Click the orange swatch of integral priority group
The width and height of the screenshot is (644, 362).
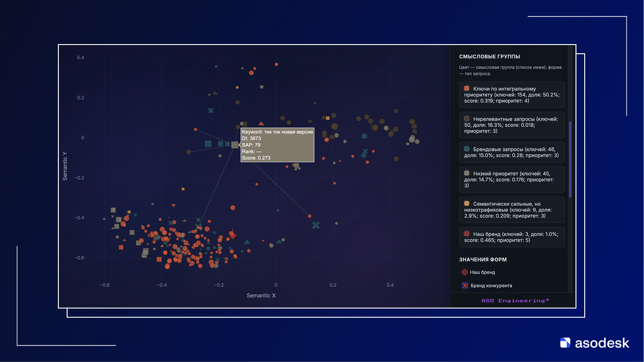pyautogui.click(x=467, y=89)
